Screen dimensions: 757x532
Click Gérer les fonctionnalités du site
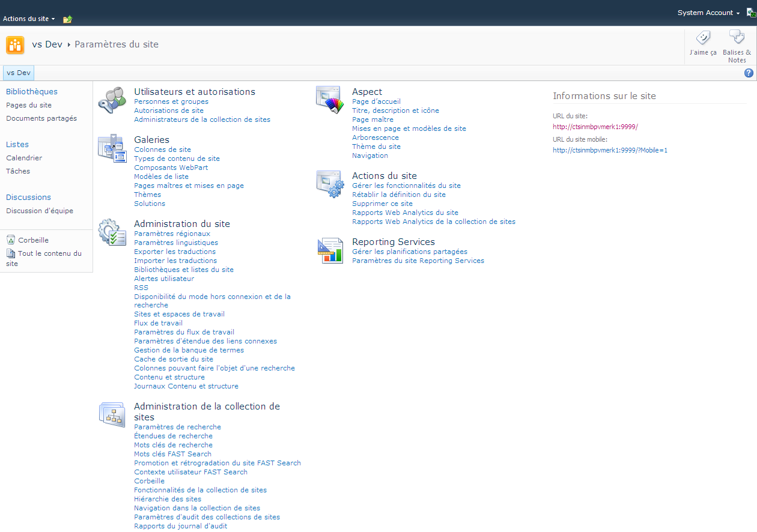[406, 186]
